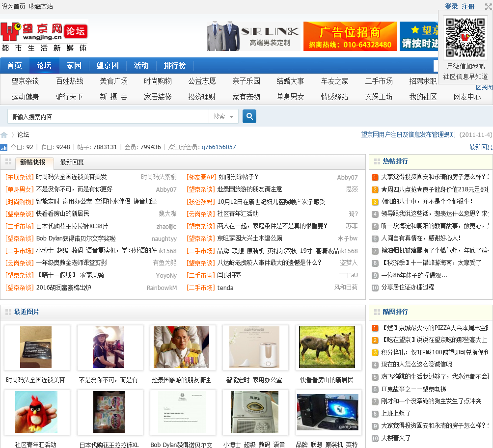The image size is (493, 448).
Task: Open hot post 人间自有真情在，感谢好心人！
Action: tap(421, 238)
